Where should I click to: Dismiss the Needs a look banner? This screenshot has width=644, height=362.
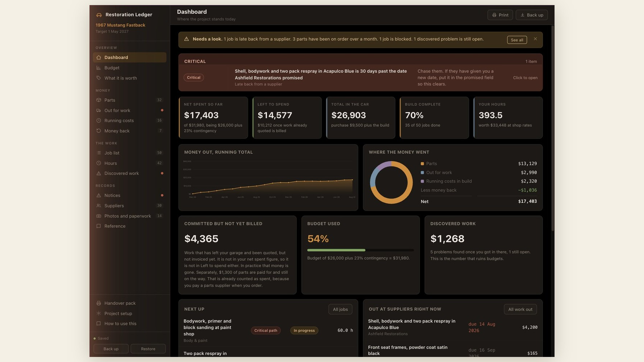(x=535, y=39)
